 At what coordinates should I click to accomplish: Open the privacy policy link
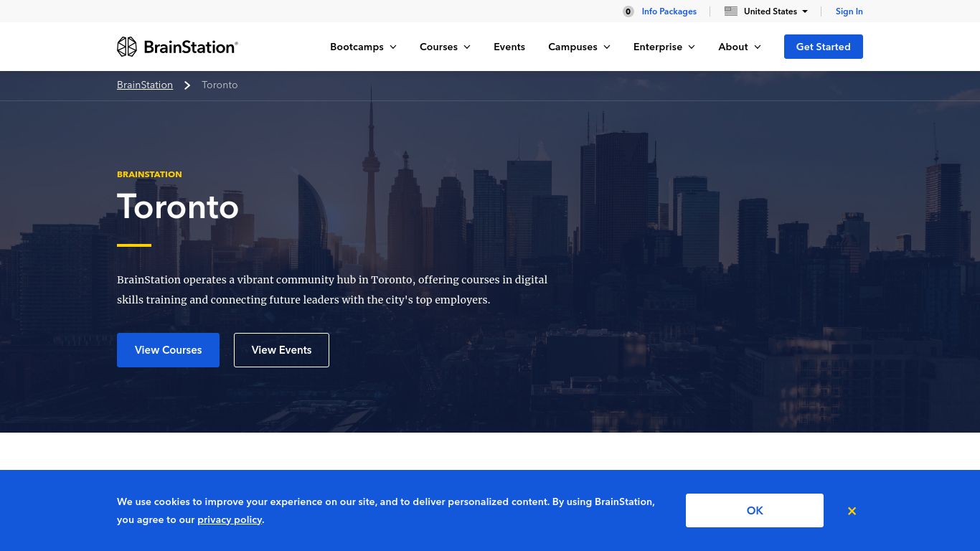click(230, 519)
